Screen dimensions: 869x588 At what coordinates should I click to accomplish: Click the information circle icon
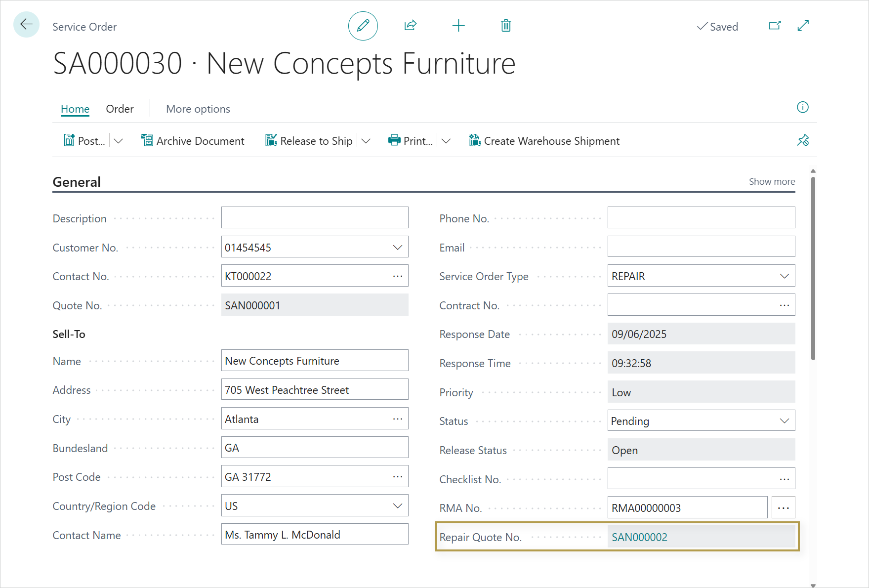(802, 107)
